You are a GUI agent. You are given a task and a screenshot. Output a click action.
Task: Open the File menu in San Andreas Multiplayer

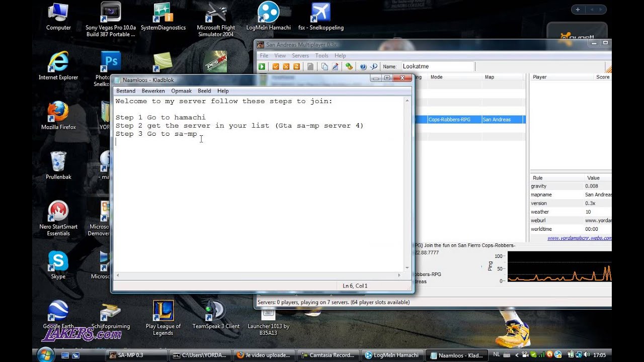point(264,56)
